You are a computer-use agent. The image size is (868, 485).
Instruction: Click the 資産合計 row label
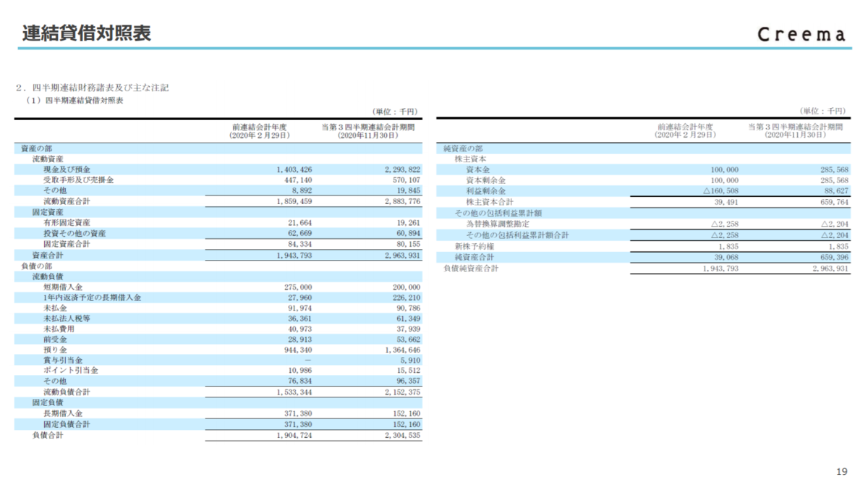tap(48, 256)
